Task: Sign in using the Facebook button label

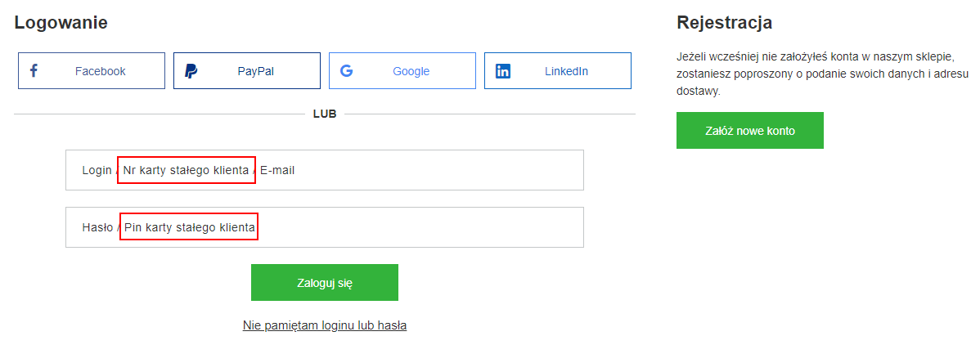Action: 100,71
